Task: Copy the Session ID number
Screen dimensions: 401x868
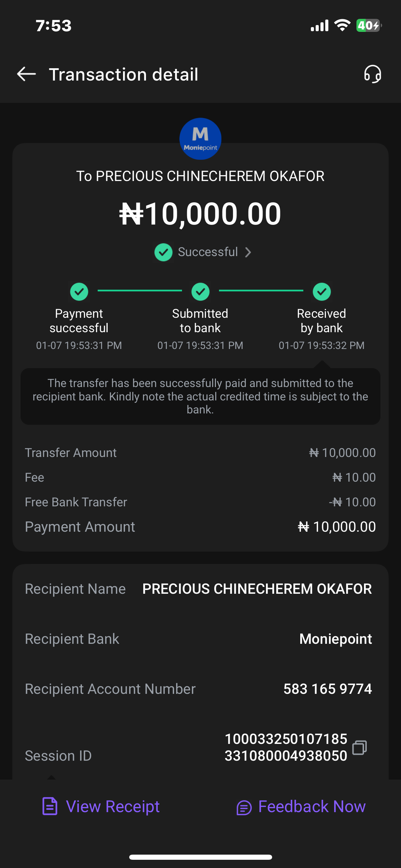Action: [x=360, y=747]
